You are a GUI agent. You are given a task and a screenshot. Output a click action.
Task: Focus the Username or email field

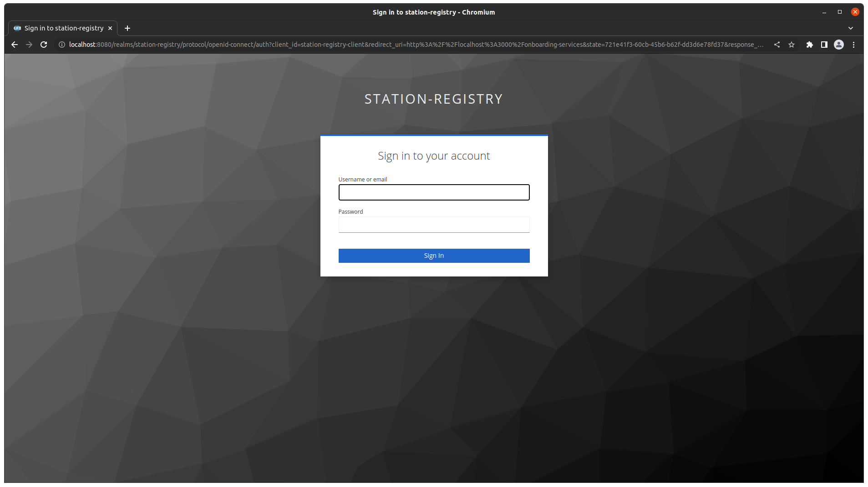point(434,192)
